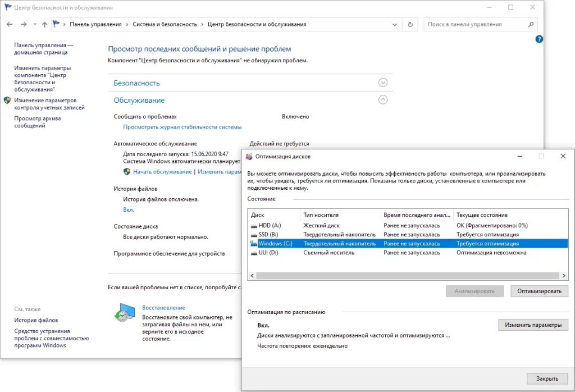Select the UUI (D:) drive row
Viewport: 575px width, 392px height.
[408, 253]
